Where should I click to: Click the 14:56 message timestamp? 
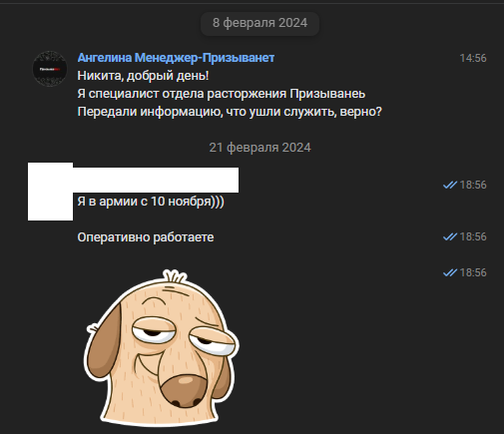point(473,58)
